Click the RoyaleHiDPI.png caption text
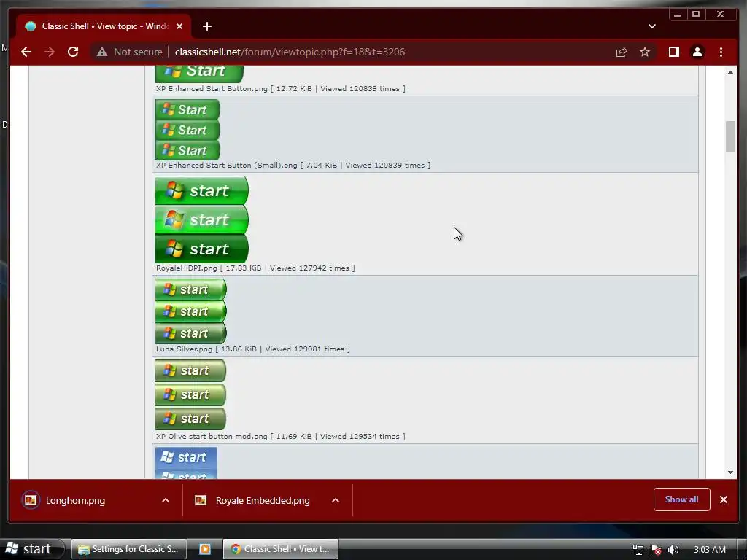The width and height of the screenshot is (747, 560). 255,268
